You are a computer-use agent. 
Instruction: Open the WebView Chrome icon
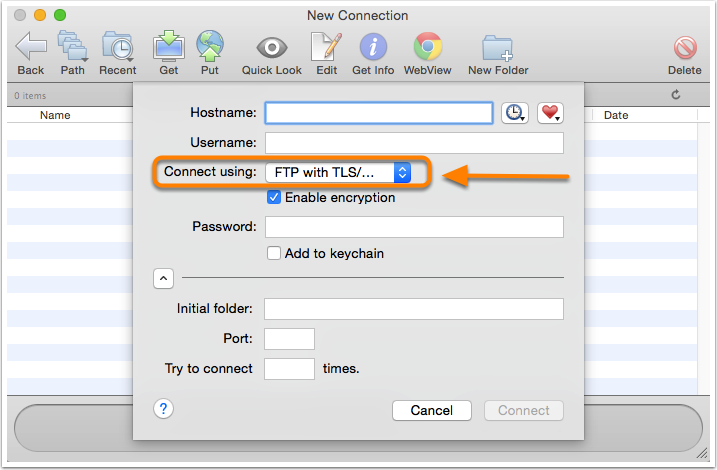pos(428,46)
